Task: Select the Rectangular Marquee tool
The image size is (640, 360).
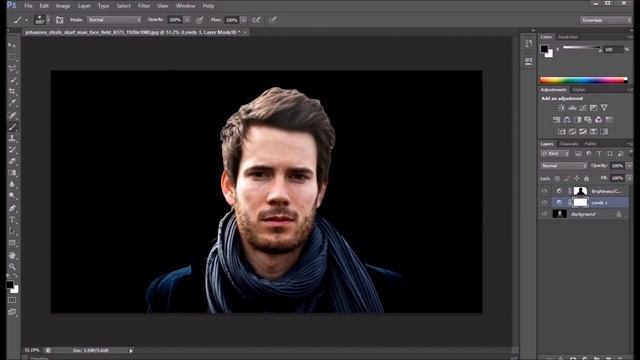Action: [x=12, y=56]
